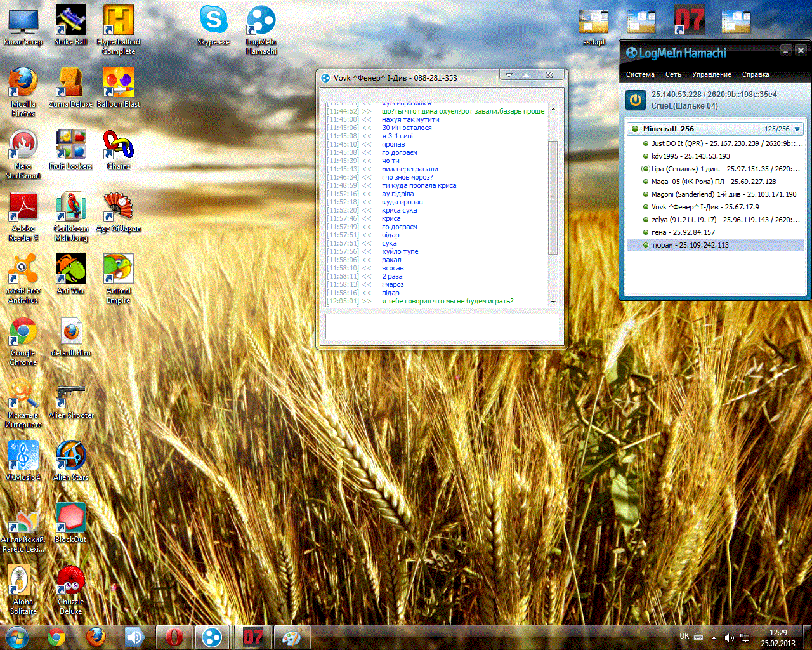The width and height of the screenshot is (812, 650).
Task: Click the Hamachi IP address 25.140.53.228
Action: coord(676,95)
